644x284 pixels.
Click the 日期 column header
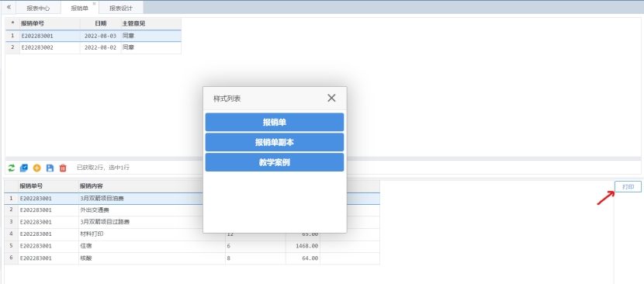[x=101, y=23]
